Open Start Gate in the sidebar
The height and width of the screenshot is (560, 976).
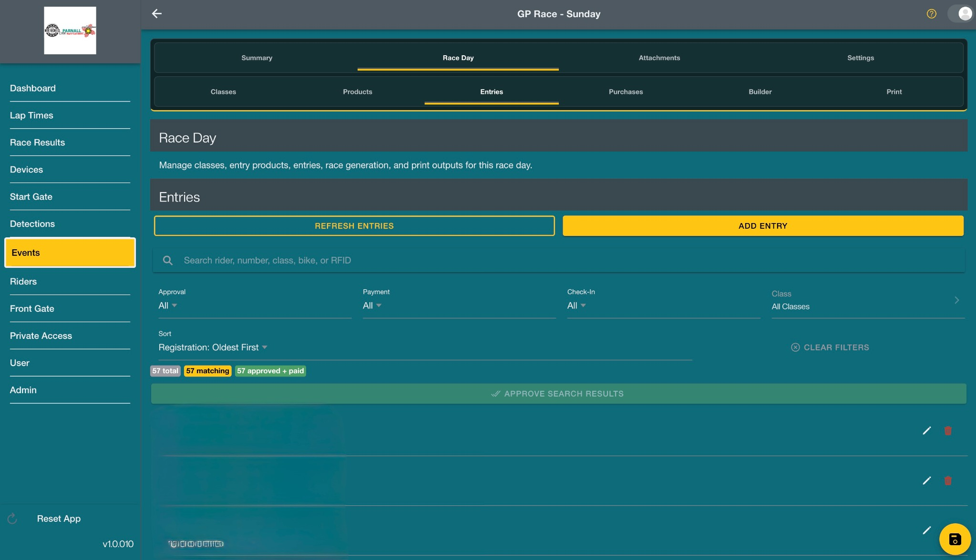[x=70, y=197]
